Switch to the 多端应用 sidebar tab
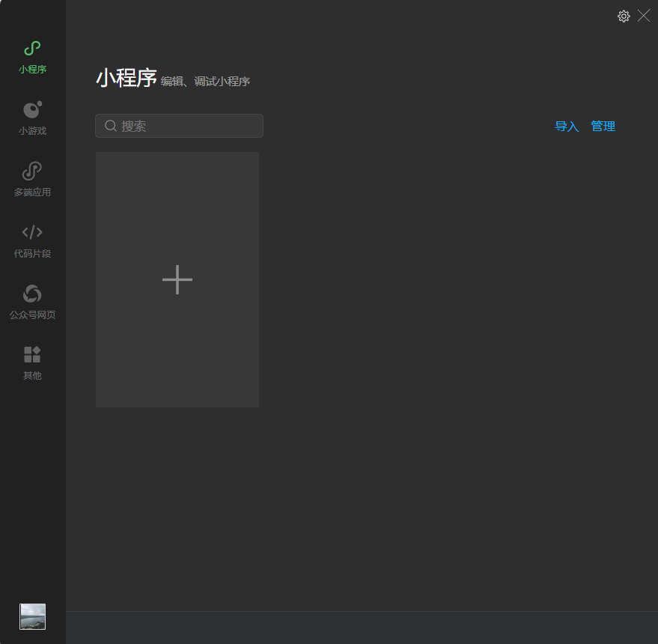The width and height of the screenshot is (658, 644). pyautogui.click(x=31, y=178)
